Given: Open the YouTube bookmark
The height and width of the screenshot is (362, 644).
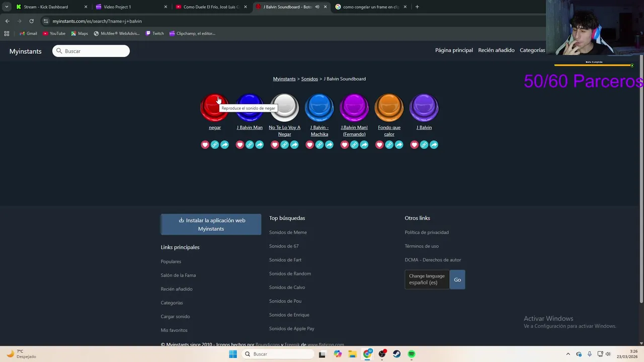Looking at the screenshot, I should tap(54, 34).
